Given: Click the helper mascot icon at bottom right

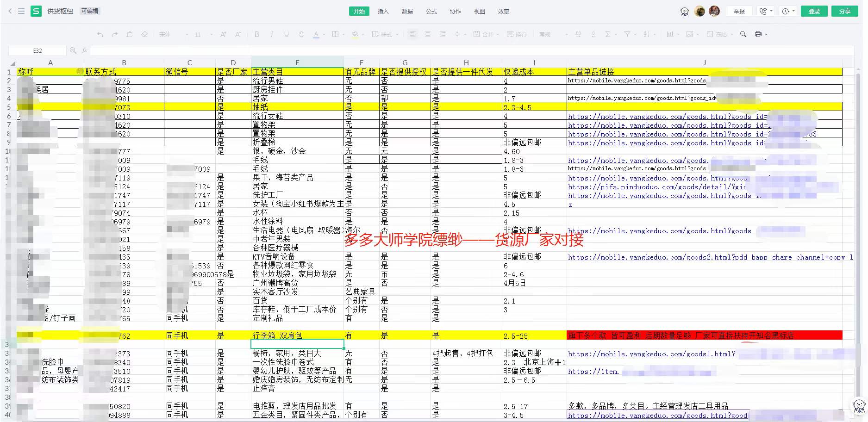Looking at the screenshot, I should click(859, 406).
